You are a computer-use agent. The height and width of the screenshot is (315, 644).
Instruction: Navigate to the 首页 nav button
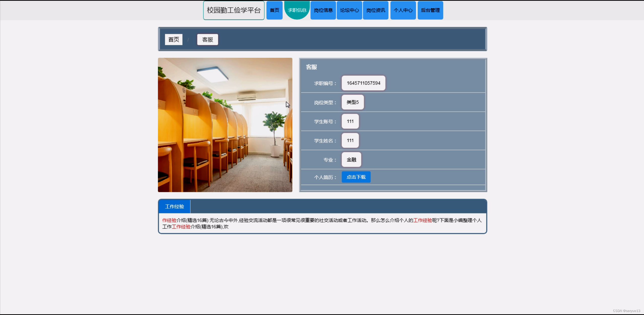(274, 10)
